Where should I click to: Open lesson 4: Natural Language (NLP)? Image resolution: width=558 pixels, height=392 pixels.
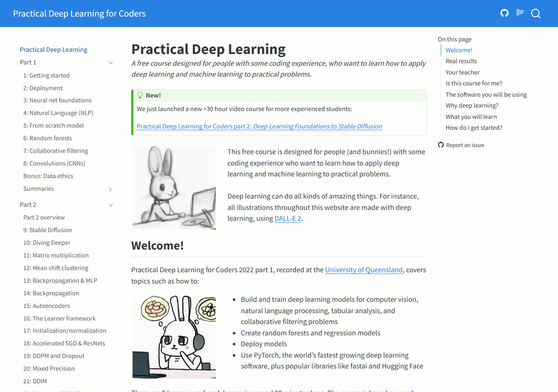pyautogui.click(x=58, y=113)
